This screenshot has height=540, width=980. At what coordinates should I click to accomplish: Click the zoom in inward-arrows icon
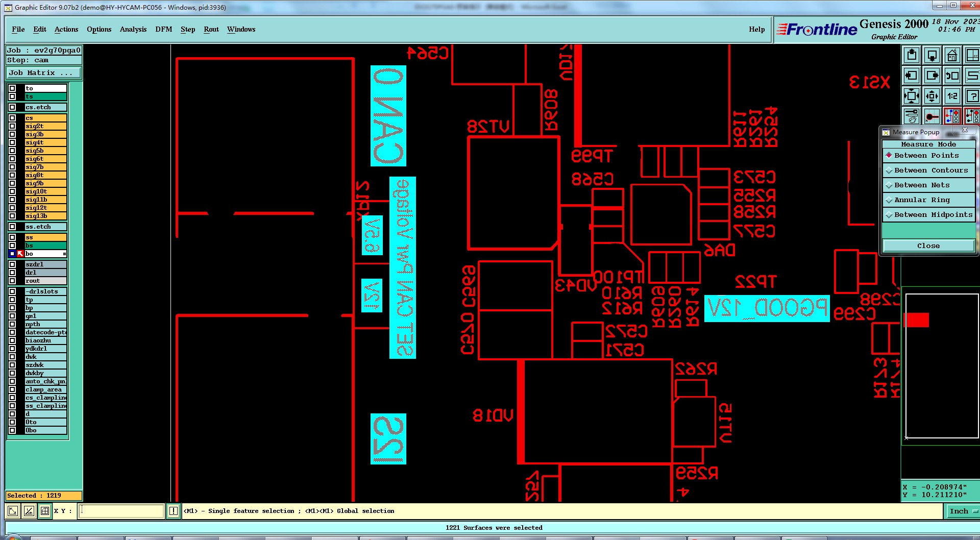coord(912,96)
